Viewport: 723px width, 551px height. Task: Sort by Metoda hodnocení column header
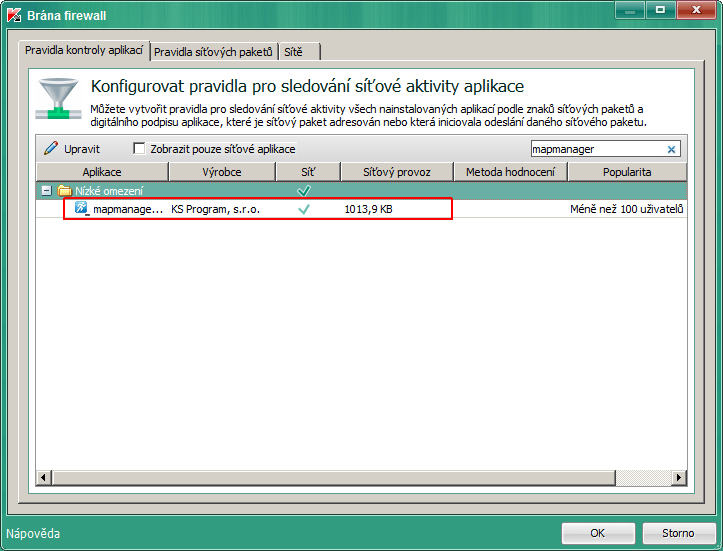point(510,172)
